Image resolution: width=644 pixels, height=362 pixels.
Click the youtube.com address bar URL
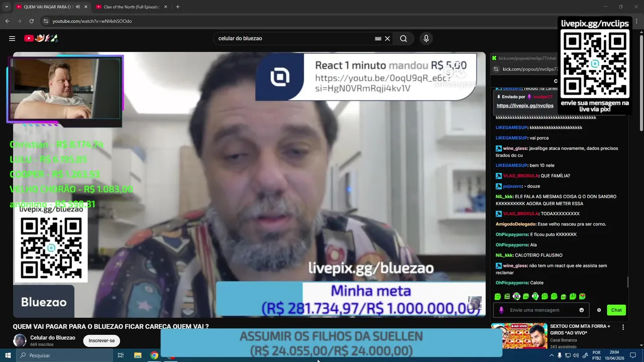coord(92,21)
